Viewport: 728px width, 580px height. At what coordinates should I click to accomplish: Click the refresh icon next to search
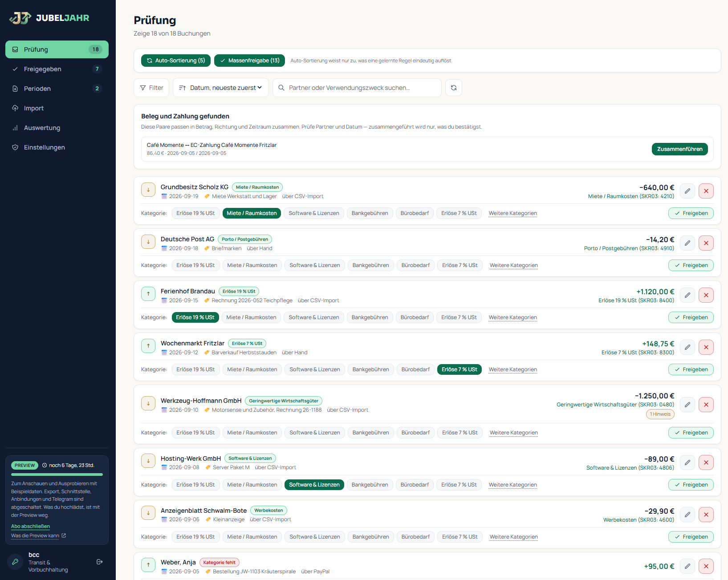point(453,88)
